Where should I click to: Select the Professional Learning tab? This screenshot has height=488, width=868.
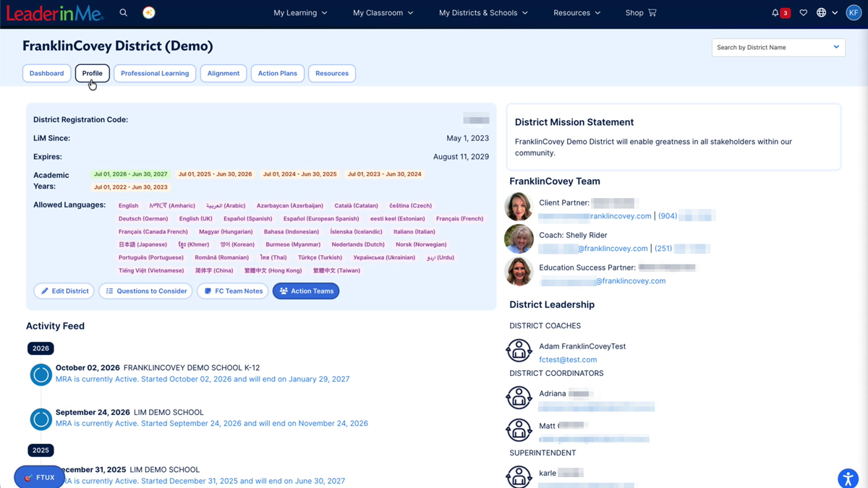point(155,73)
